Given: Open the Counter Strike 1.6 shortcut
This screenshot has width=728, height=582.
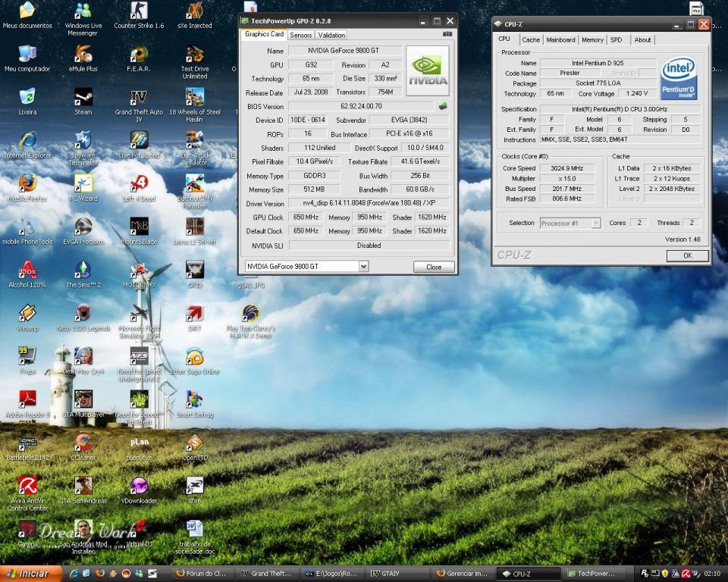Looking at the screenshot, I should click(139, 11).
